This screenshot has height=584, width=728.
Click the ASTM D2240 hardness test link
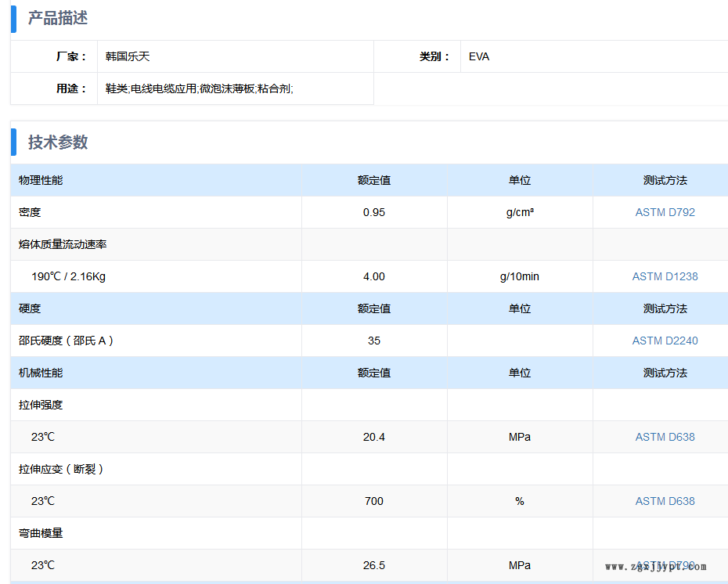(665, 341)
